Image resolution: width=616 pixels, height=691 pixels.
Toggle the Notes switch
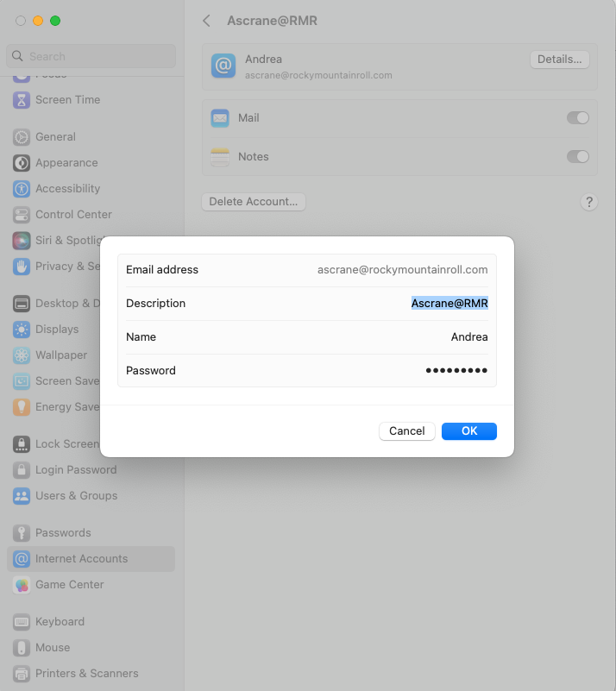(x=577, y=157)
